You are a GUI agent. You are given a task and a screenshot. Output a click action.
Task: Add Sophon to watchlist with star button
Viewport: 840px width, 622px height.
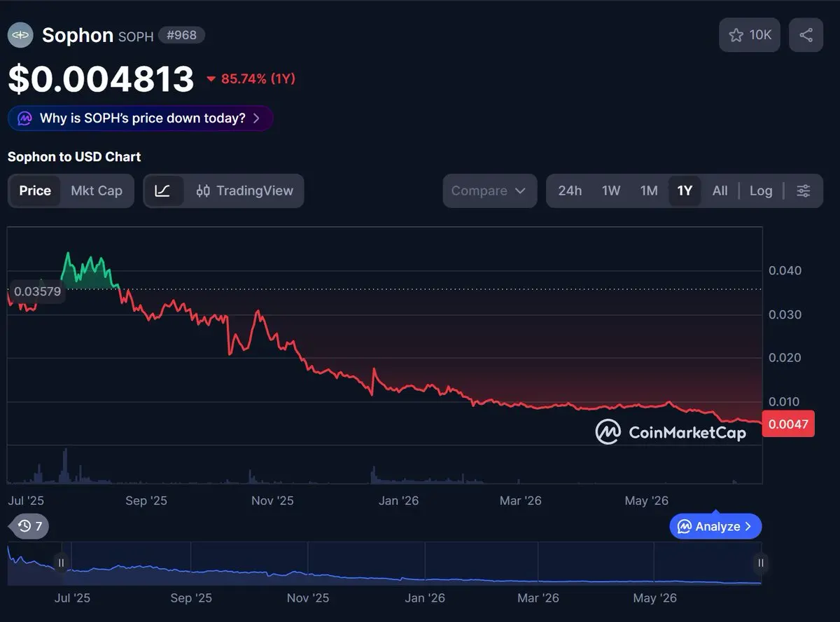tap(749, 35)
